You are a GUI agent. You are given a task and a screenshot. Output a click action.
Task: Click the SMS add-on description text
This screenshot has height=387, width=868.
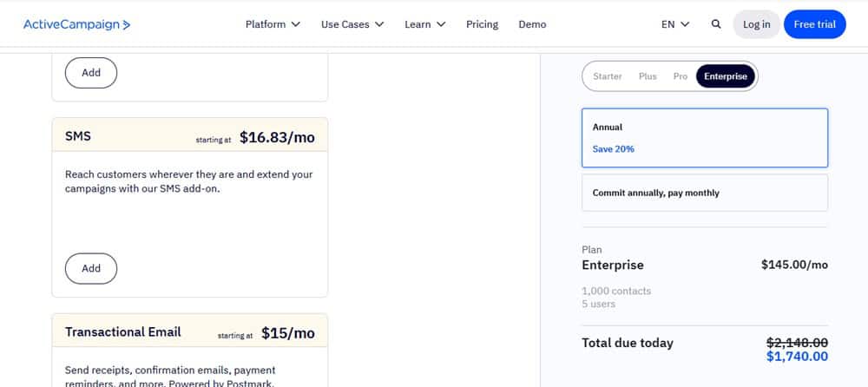click(189, 181)
